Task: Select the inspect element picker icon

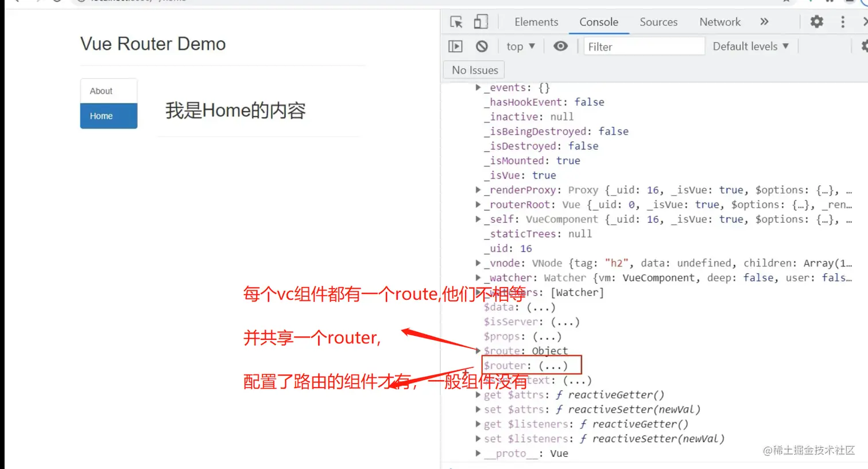Action: click(456, 22)
